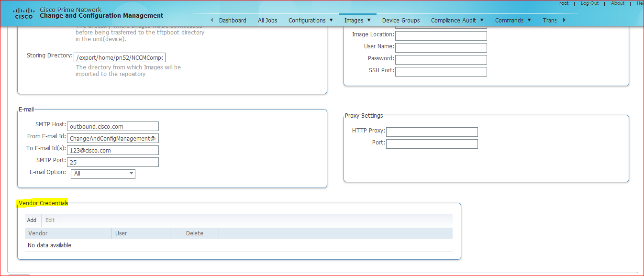
Task: Click the Vendor Credentials section title
Action: (x=44, y=203)
